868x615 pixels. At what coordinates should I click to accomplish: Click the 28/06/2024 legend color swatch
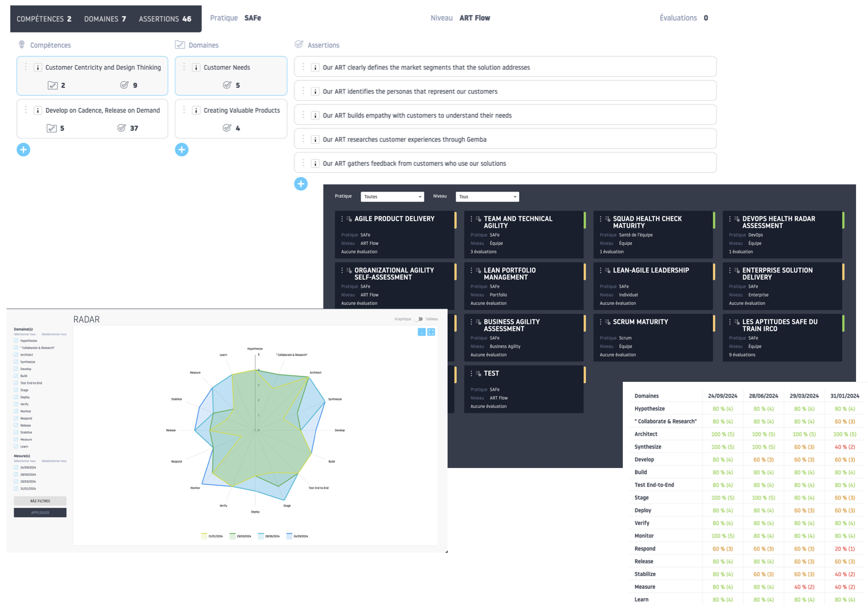(x=261, y=536)
